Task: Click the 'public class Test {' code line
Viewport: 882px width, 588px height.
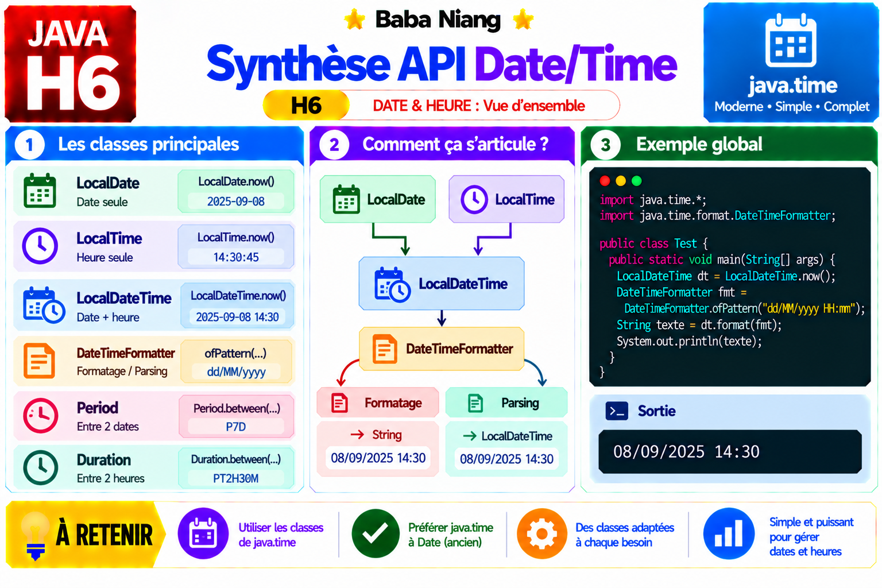Action: coord(653,243)
